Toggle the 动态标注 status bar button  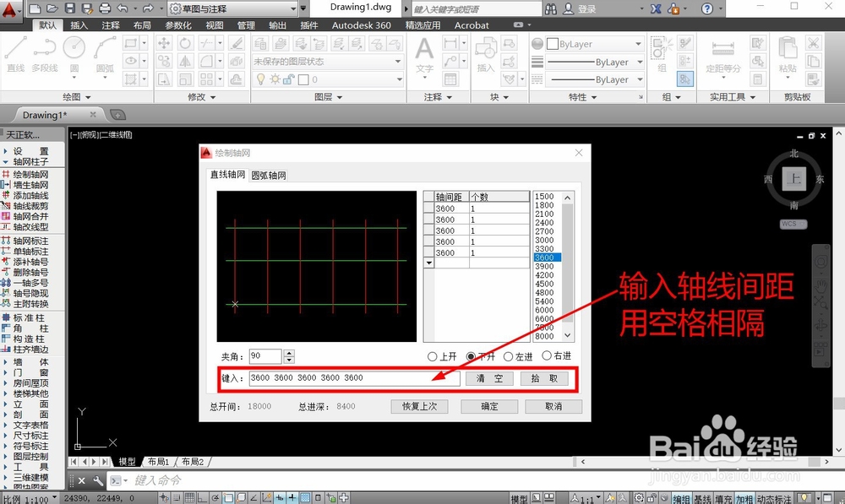tap(774, 499)
